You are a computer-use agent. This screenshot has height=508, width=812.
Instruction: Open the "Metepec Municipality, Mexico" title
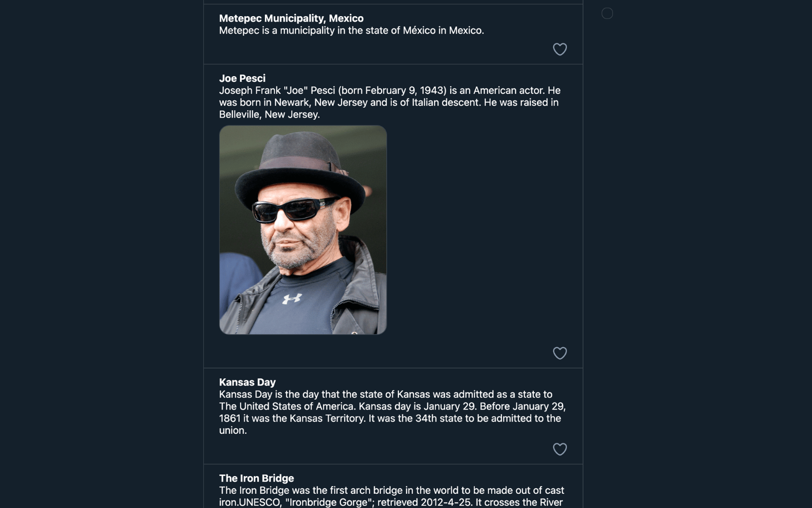(x=291, y=18)
